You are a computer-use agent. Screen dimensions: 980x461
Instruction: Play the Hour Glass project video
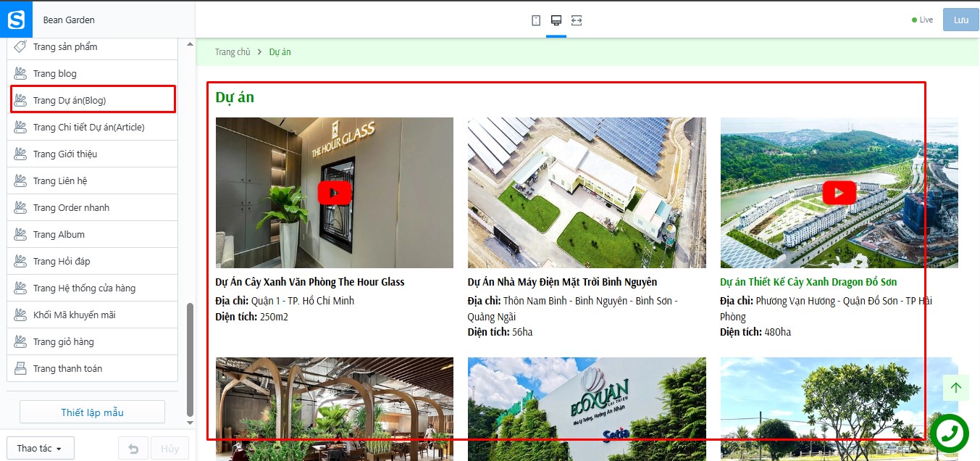pyautogui.click(x=335, y=193)
